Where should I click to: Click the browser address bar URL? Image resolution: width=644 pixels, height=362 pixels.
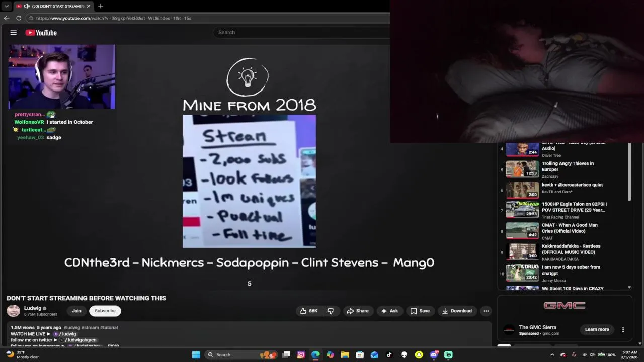pos(114,18)
